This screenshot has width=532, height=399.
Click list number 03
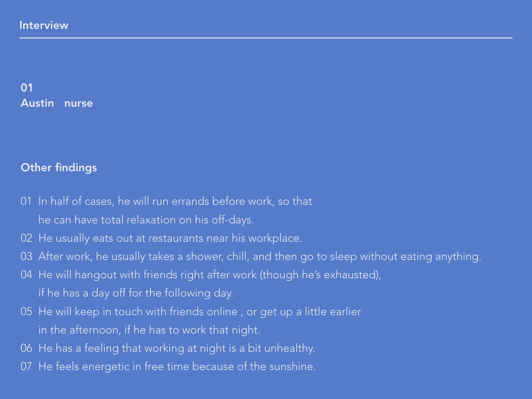click(26, 256)
